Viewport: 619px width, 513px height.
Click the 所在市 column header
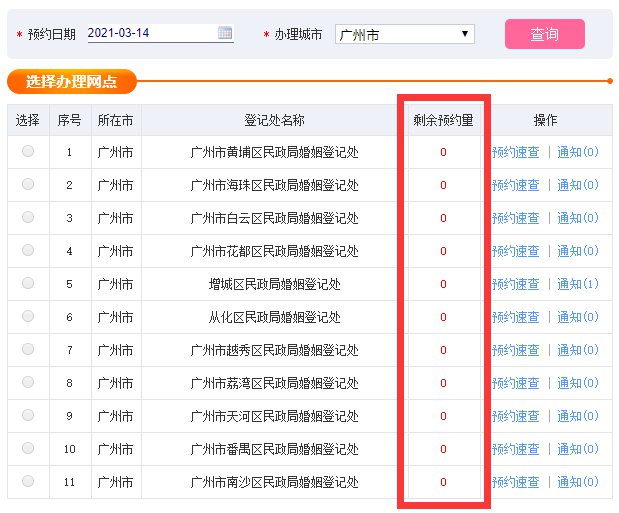115,120
